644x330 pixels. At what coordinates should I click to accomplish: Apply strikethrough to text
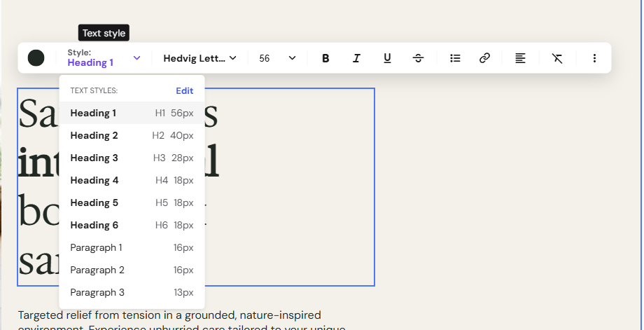[x=418, y=58]
